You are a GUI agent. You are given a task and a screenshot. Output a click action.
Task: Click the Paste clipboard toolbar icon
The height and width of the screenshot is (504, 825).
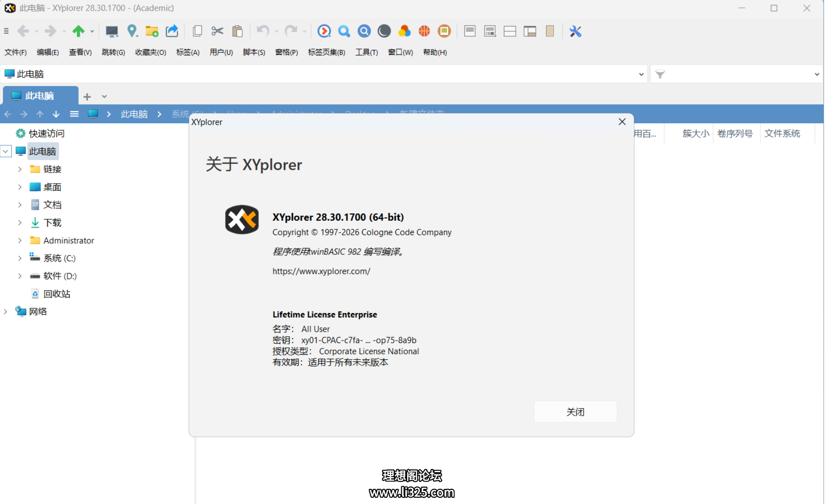[238, 31]
